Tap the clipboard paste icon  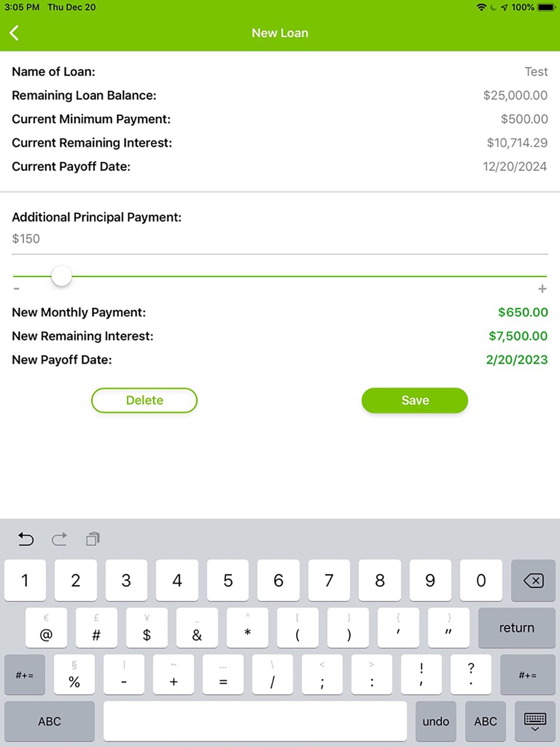93,539
